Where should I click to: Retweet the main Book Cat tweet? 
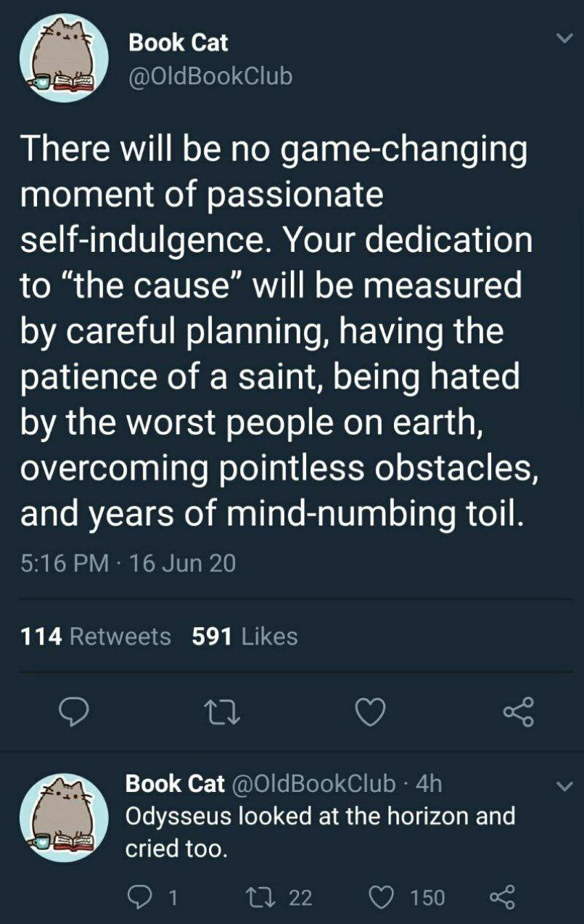click(x=223, y=712)
